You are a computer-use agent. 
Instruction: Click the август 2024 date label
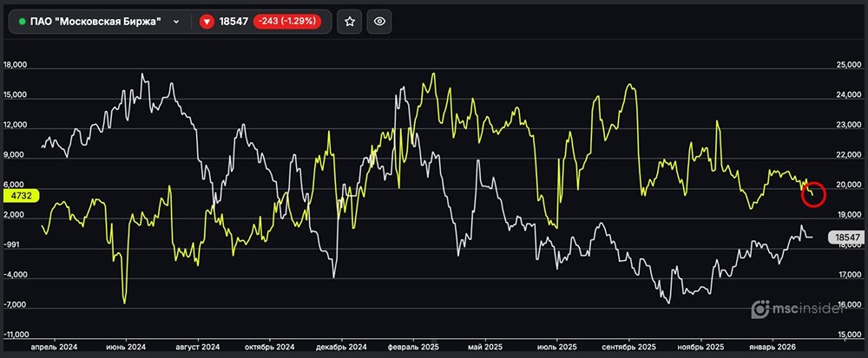tap(198, 347)
